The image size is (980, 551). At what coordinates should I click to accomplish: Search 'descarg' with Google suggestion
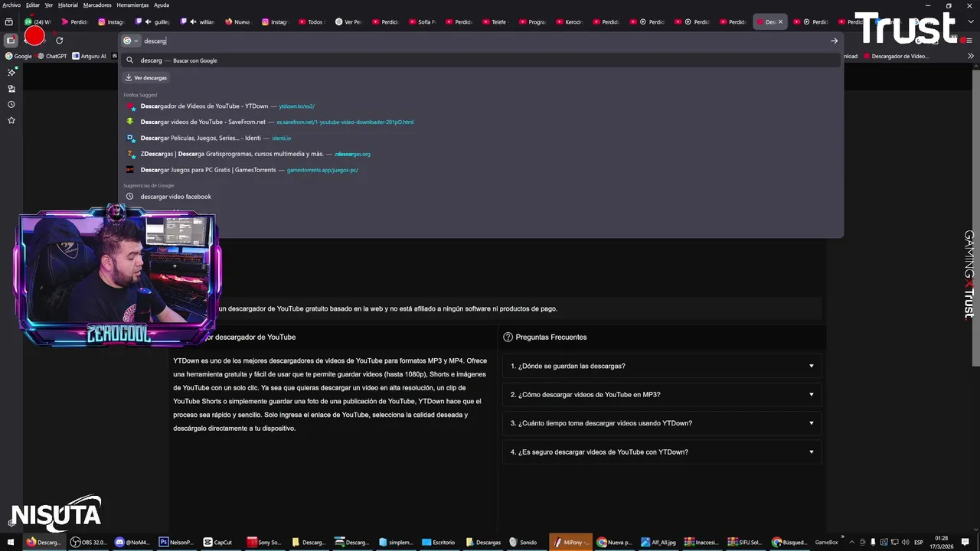pos(481,60)
